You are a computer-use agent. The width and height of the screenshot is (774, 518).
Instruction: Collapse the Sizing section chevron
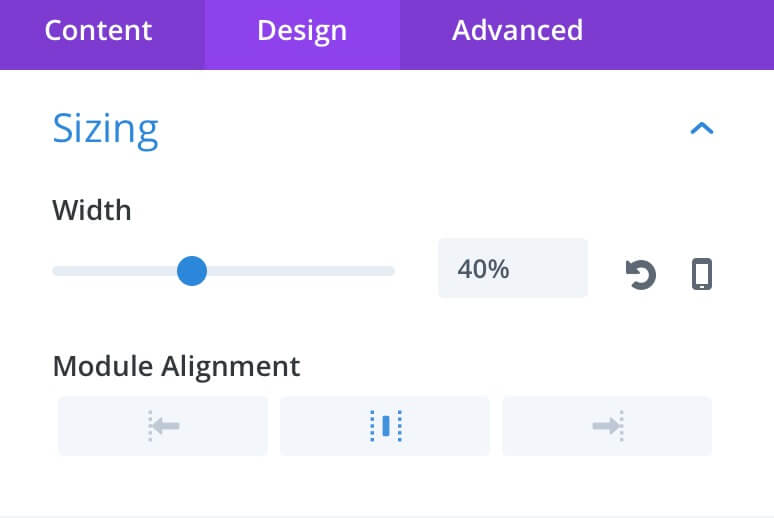coord(701,129)
